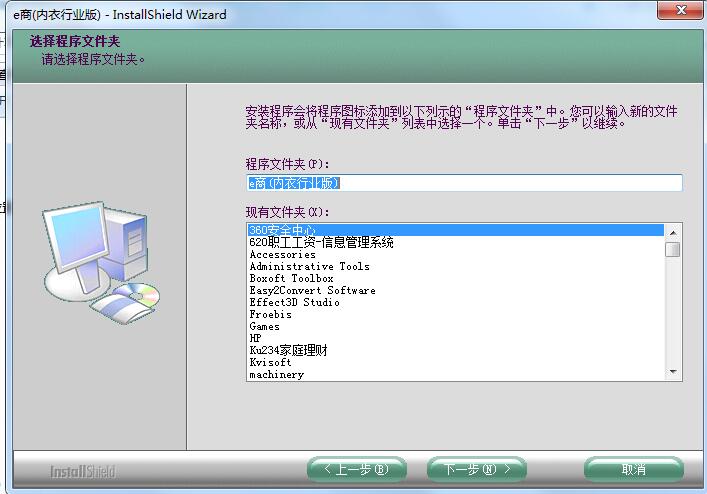The height and width of the screenshot is (494, 707).
Task: Select Effect3D Studio list item
Action: [455, 302]
